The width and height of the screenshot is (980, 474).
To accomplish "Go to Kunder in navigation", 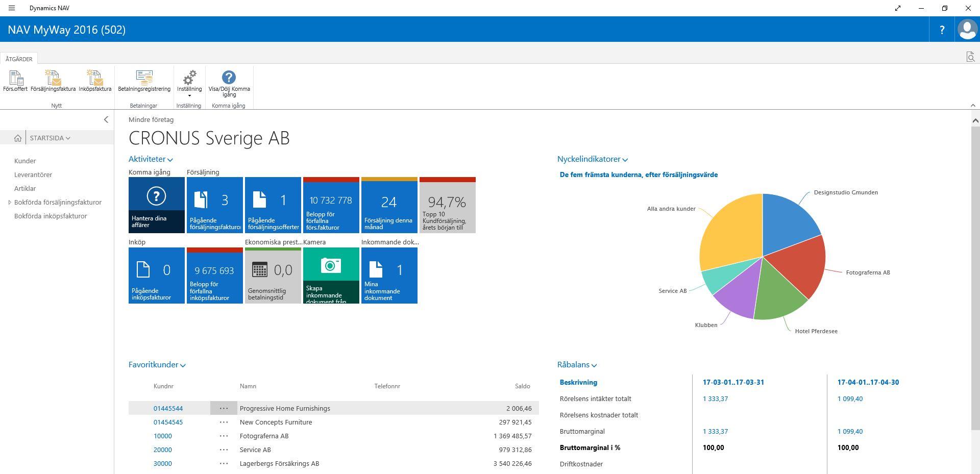I will pyautogui.click(x=25, y=161).
